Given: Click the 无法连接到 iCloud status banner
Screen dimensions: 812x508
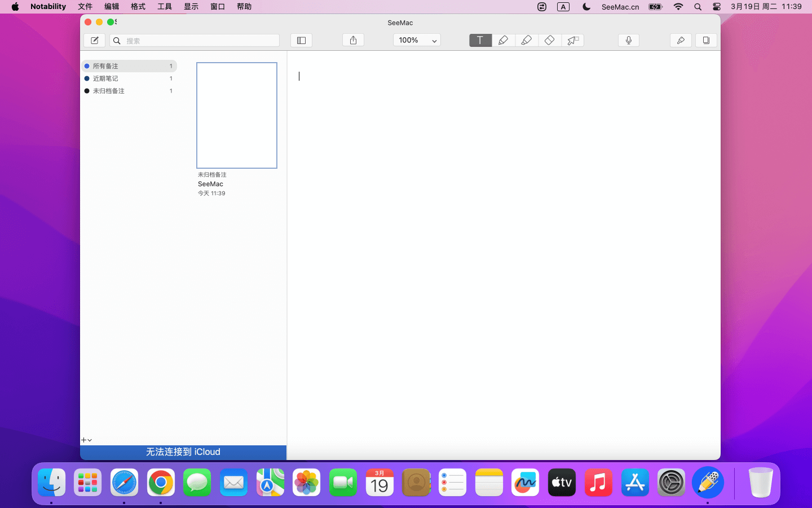Looking at the screenshot, I should (x=183, y=452).
